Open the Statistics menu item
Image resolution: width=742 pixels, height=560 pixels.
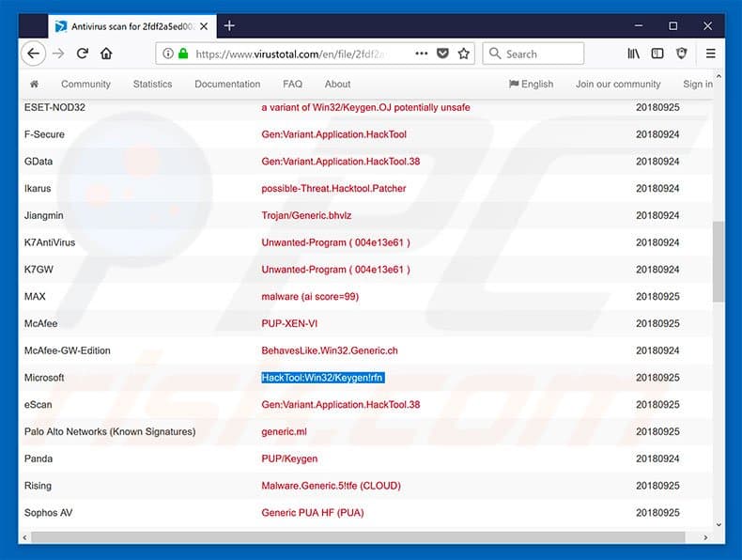tap(152, 84)
